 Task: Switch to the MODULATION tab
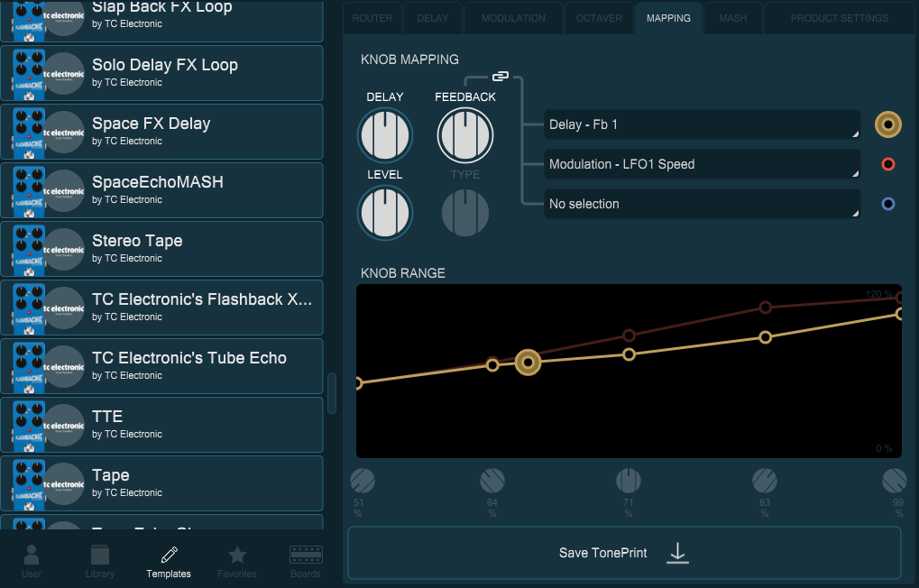point(513,18)
